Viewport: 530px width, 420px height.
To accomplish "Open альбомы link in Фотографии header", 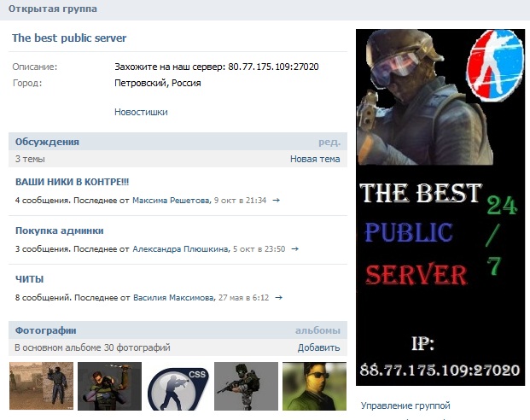I will coord(317,330).
